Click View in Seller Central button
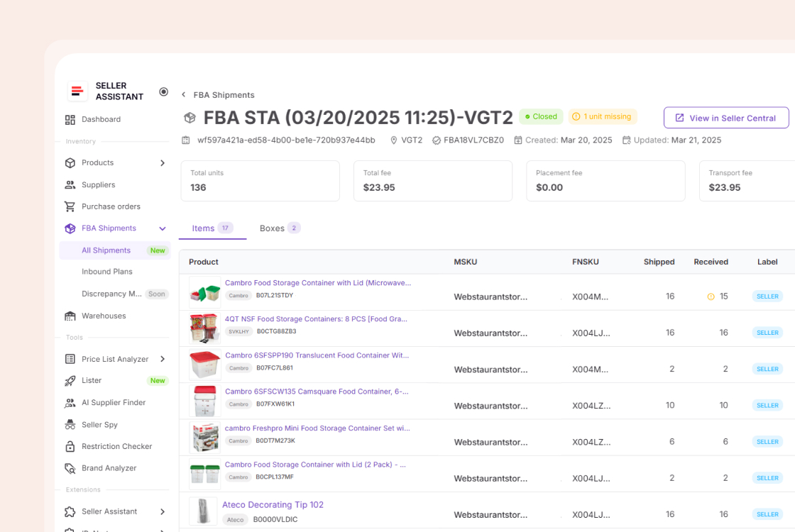The height and width of the screenshot is (532, 795). [725, 117]
